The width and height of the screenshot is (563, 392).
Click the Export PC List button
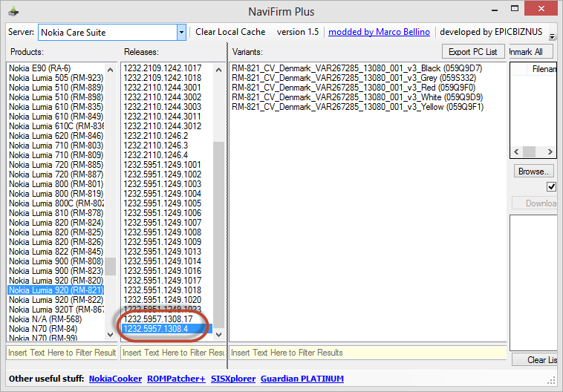473,52
